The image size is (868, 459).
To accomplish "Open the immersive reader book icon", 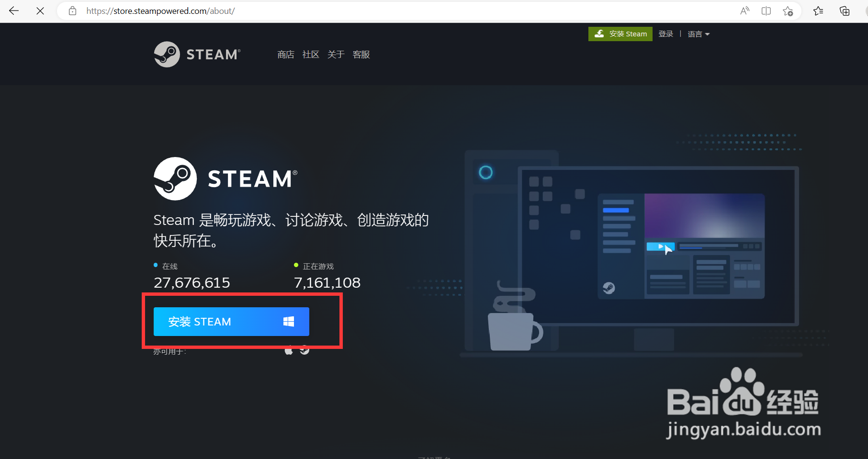I will coord(766,11).
